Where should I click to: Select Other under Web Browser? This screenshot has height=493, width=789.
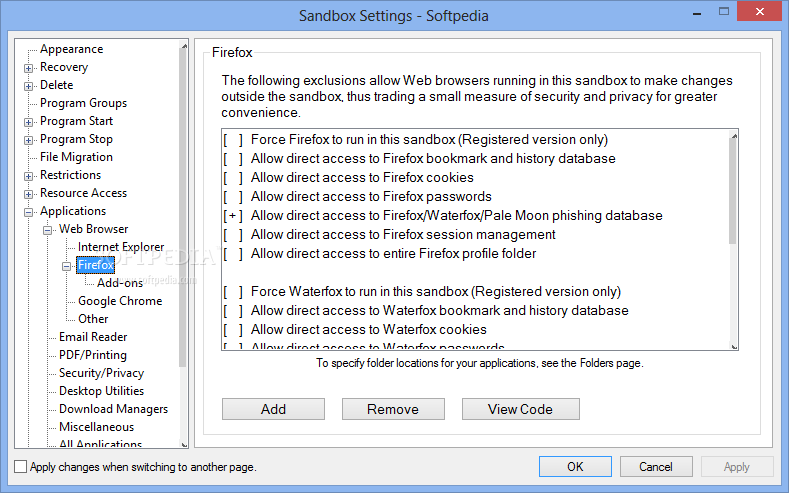93,319
